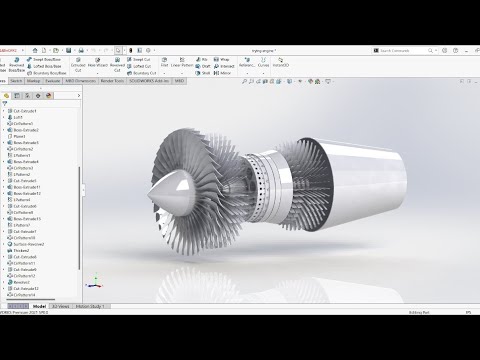Expand the Revolve2 feature node

click(4, 282)
